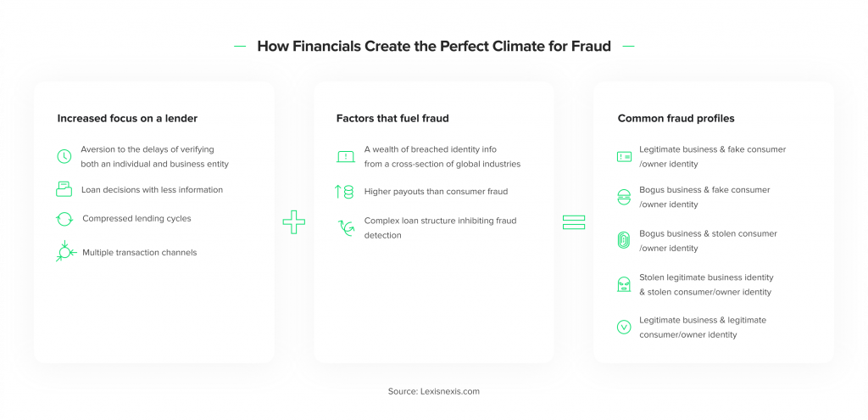Image resolution: width=868 pixels, height=420 pixels.
Task: Click the Source: Lexisnexis.com text
Action: pyautogui.click(x=434, y=391)
